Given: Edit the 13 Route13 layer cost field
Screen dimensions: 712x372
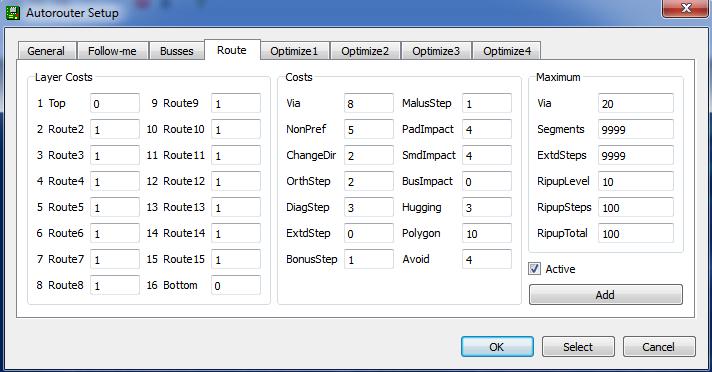Looking at the screenshot, I should pyautogui.click(x=236, y=208).
